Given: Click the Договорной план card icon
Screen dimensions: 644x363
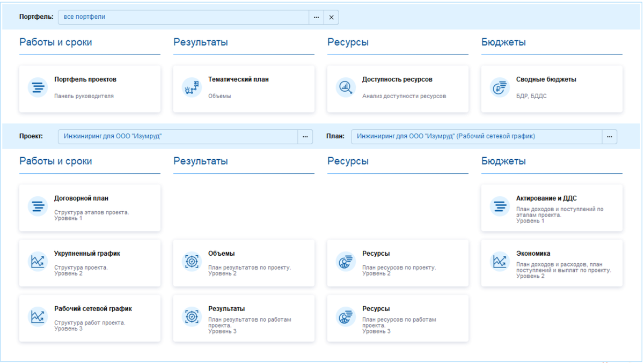Looking at the screenshot, I should 38,206.
